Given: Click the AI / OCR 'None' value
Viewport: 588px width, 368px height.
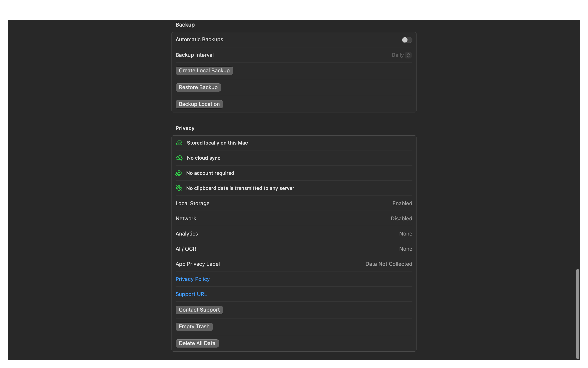Looking at the screenshot, I should point(405,249).
